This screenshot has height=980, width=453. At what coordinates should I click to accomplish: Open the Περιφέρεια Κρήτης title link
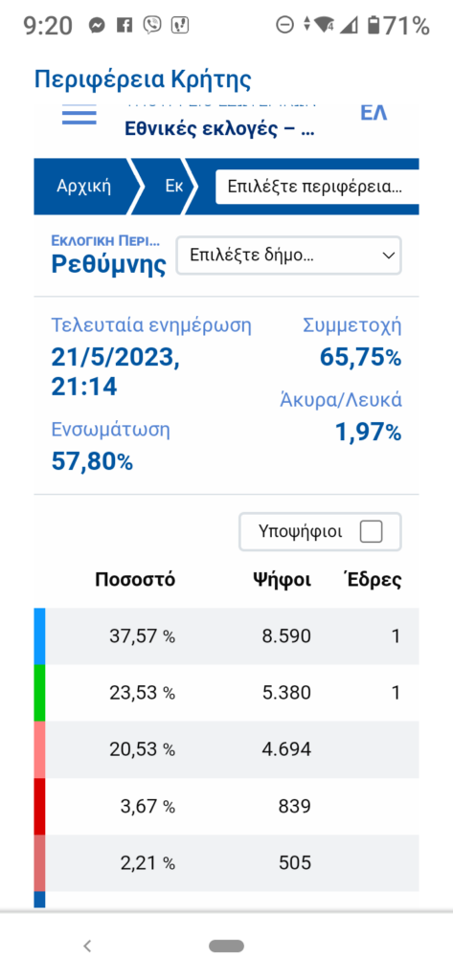point(143,79)
